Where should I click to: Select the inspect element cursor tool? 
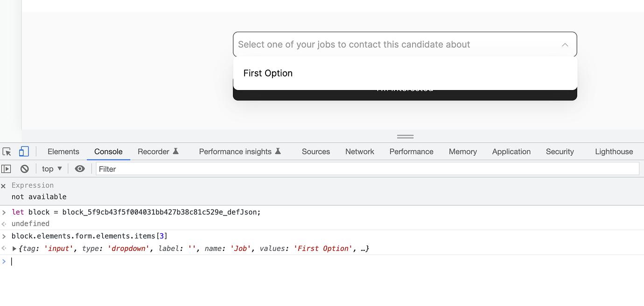(7, 152)
